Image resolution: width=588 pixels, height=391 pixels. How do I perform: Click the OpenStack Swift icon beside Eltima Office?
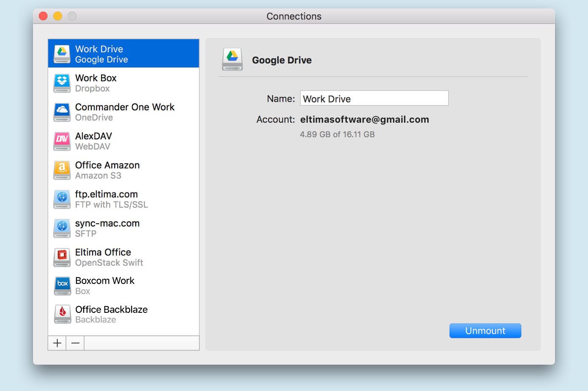point(62,257)
